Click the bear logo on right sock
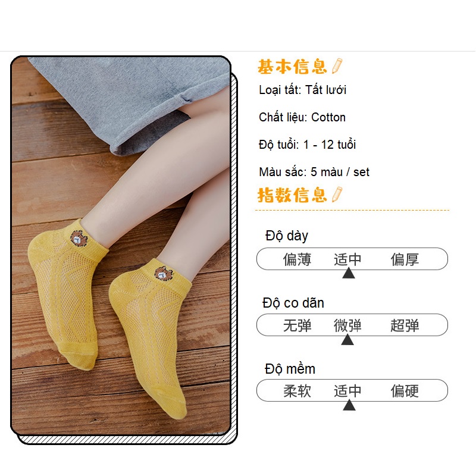 (163, 274)
